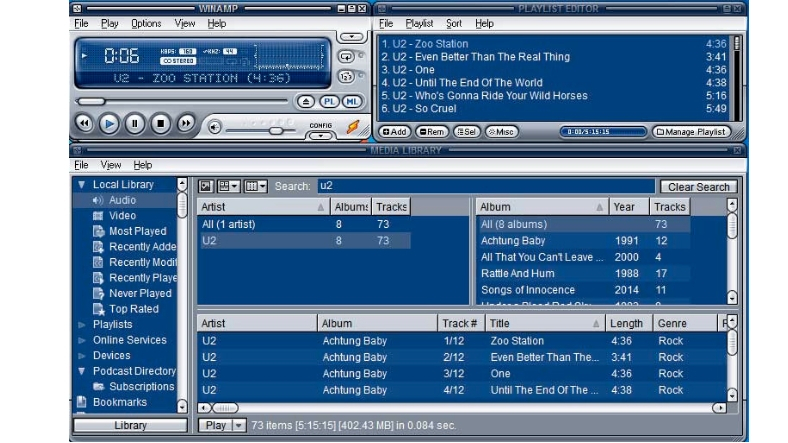
Task: Stop playback with the Stop button
Action: pyautogui.click(x=160, y=124)
